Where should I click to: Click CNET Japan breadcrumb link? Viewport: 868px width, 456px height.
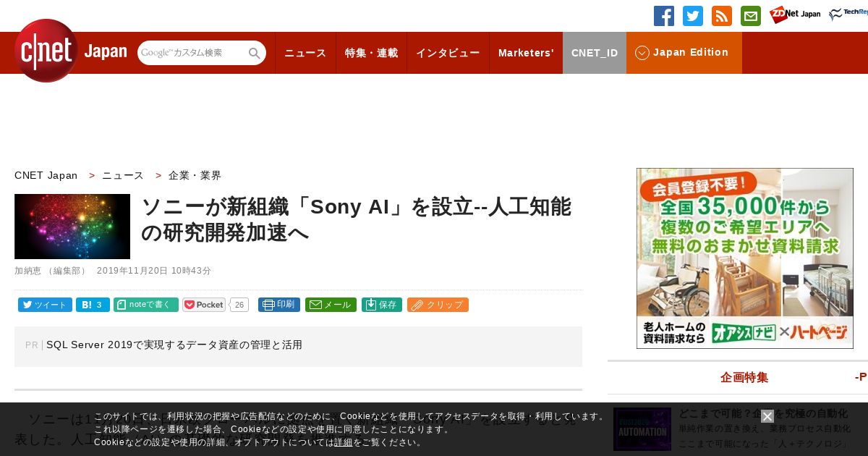(46, 175)
